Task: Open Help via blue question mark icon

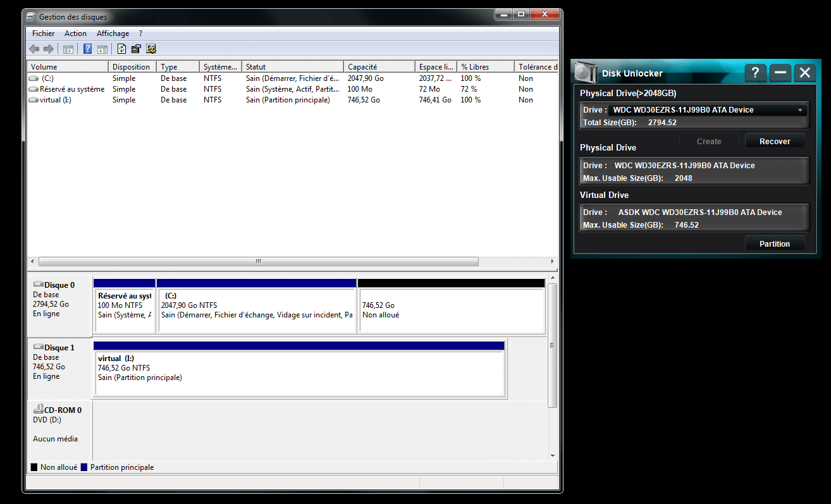Action: pyautogui.click(x=88, y=49)
